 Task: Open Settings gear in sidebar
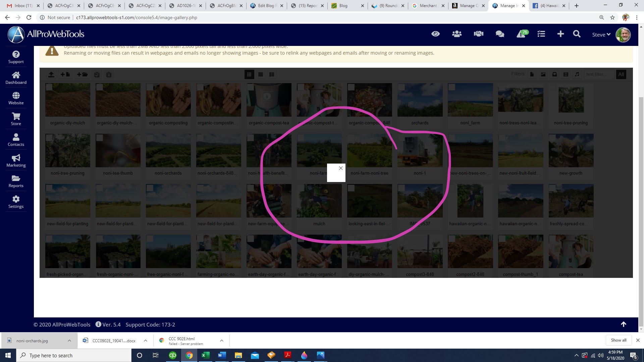pos(16,202)
